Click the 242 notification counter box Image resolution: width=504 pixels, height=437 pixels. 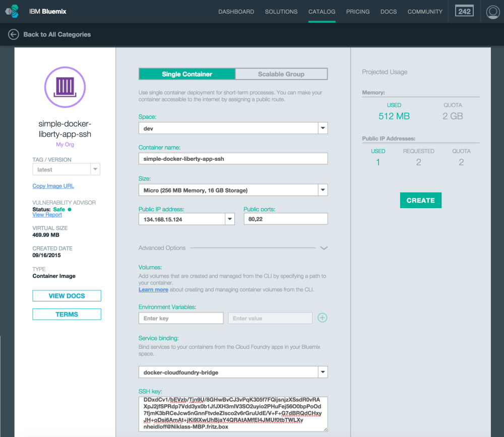(x=464, y=11)
